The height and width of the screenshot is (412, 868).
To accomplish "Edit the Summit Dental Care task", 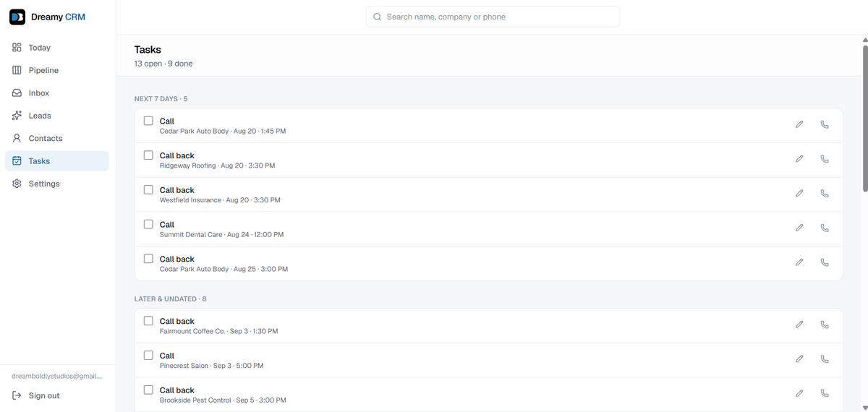I will point(799,228).
